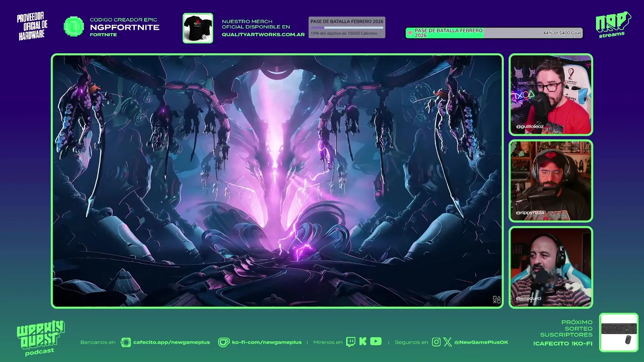Click 'NUESTRO MERCH OFICIAL DISPONIBLE EN' text
The width and height of the screenshot is (644, 362).
coord(256,24)
